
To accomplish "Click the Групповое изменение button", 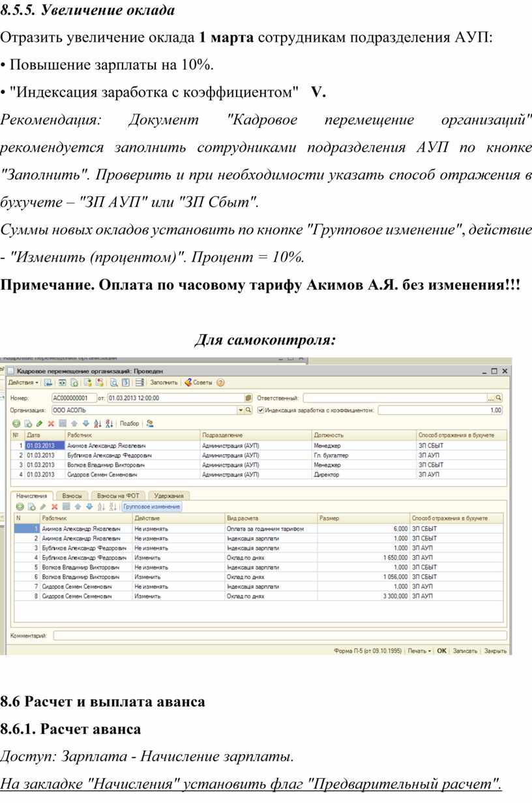I will [151, 507].
